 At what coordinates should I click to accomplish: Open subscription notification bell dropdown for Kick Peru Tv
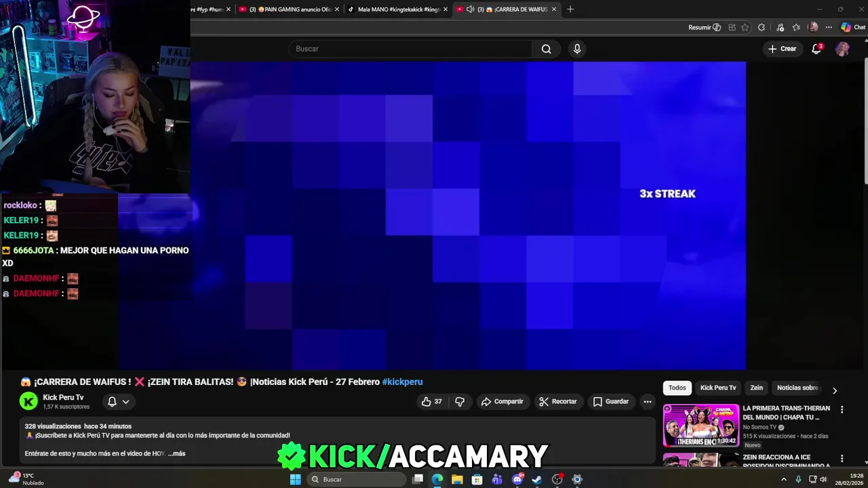[x=119, y=401]
